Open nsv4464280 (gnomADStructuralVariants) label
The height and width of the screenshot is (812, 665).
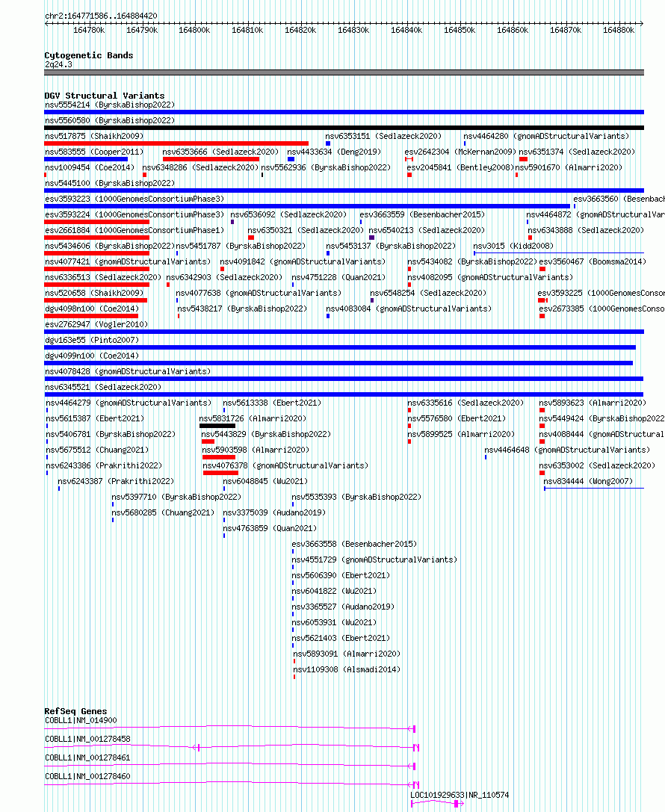pyautogui.click(x=546, y=136)
